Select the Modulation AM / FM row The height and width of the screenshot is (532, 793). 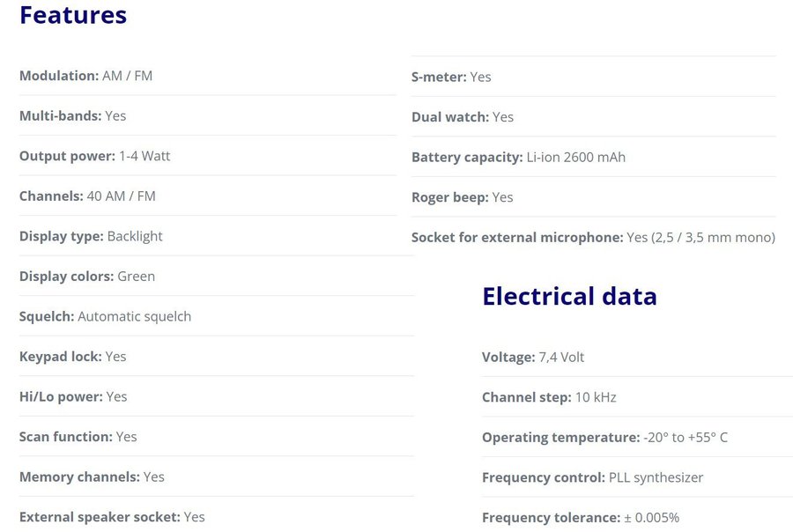click(x=85, y=76)
